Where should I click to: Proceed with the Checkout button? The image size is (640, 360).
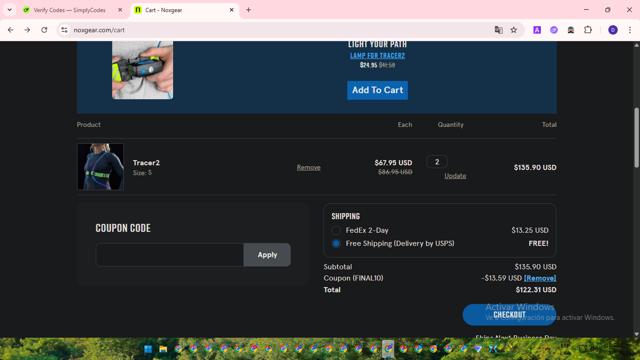(509, 315)
